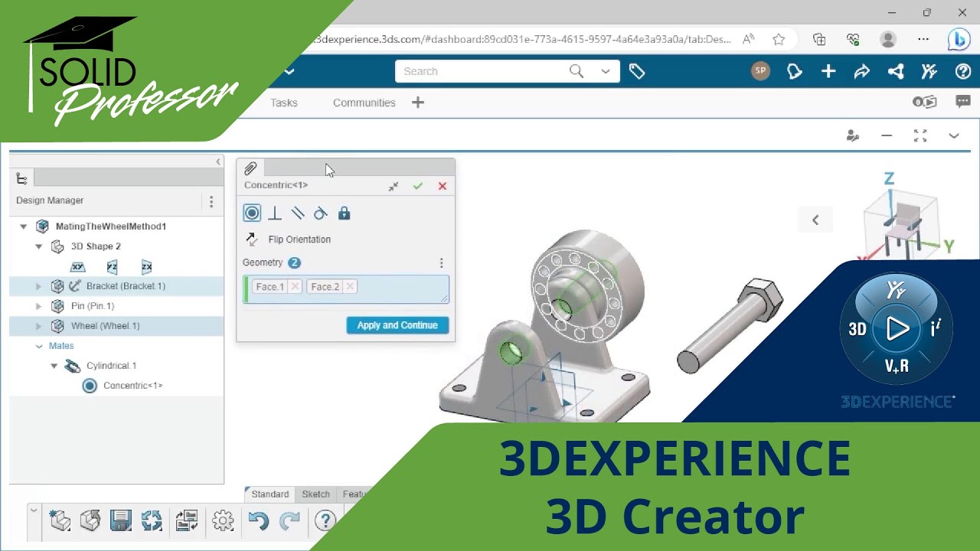
Task: Open Help question mark in bottom toolbar
Action: click(325, 521)
